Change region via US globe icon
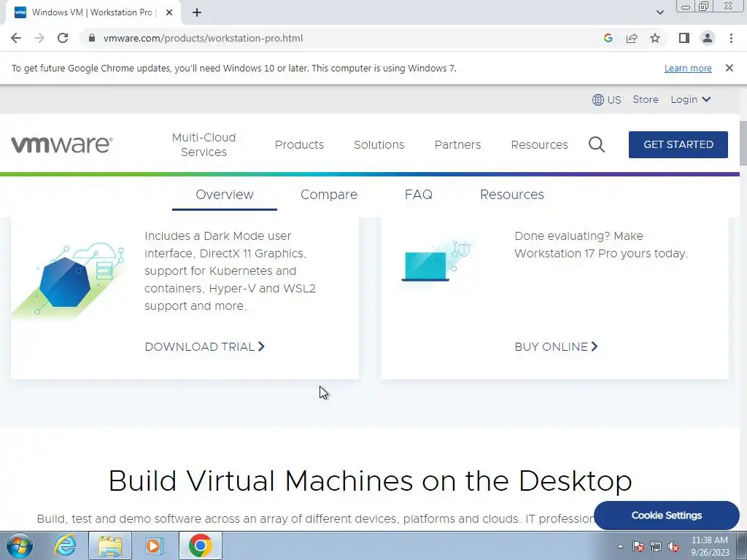The image size is (747, 560). (x=606, y=99)
